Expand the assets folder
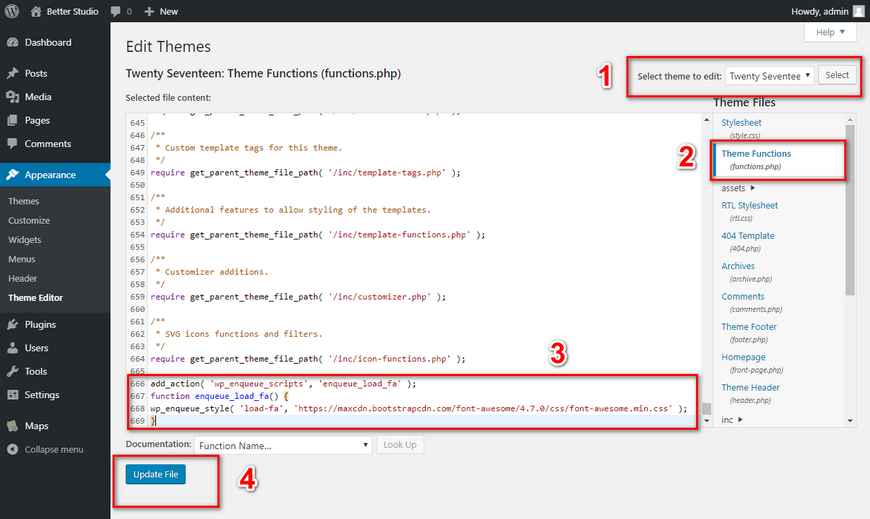Viewport: 870px width, 519px height. coord(738,188)
